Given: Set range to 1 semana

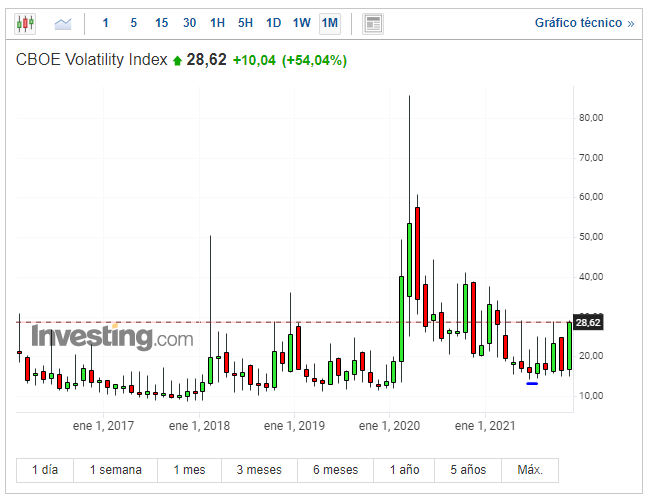Looking at the screenshot, I should [115, 470].
